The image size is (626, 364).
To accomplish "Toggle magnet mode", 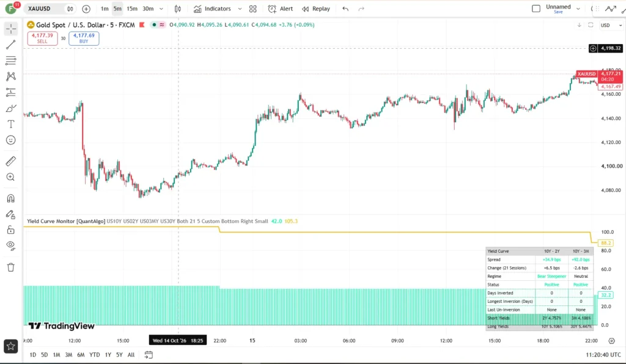I will pos(11,198).
